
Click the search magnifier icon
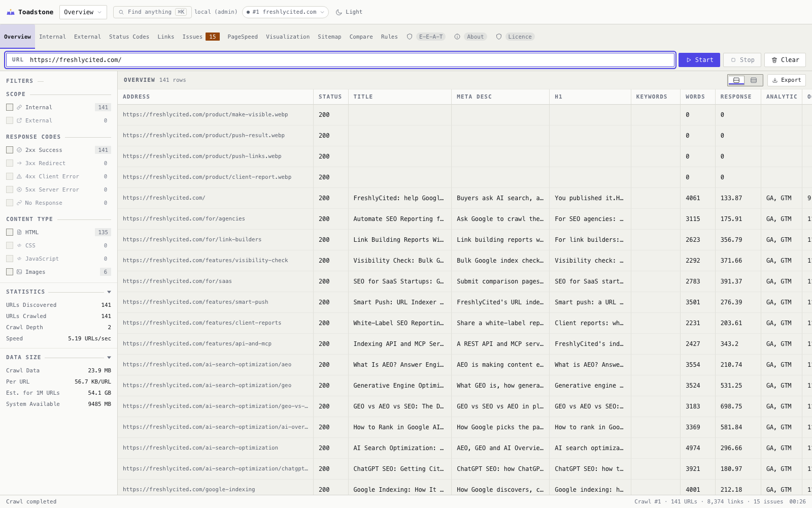121,12
